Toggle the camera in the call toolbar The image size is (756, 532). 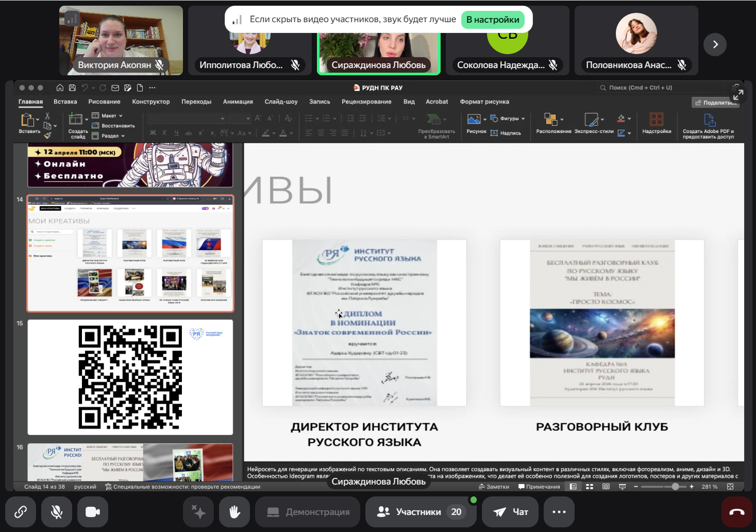93,512
